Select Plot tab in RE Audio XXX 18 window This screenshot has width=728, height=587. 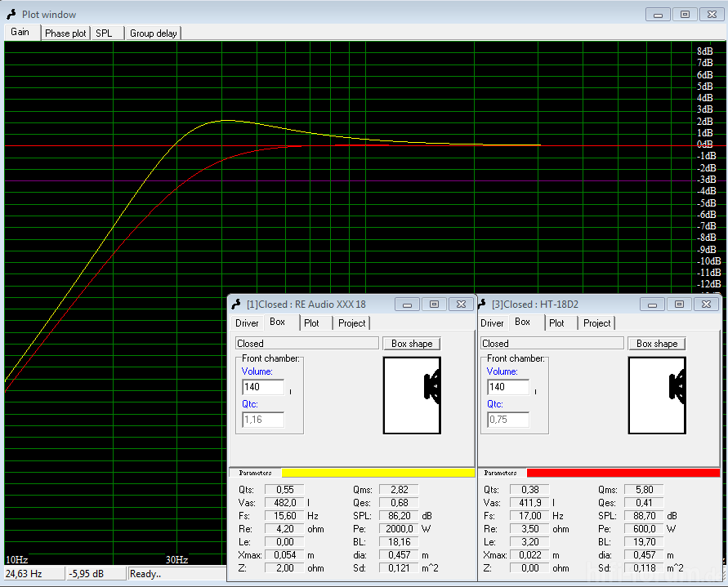pos(311,323)
